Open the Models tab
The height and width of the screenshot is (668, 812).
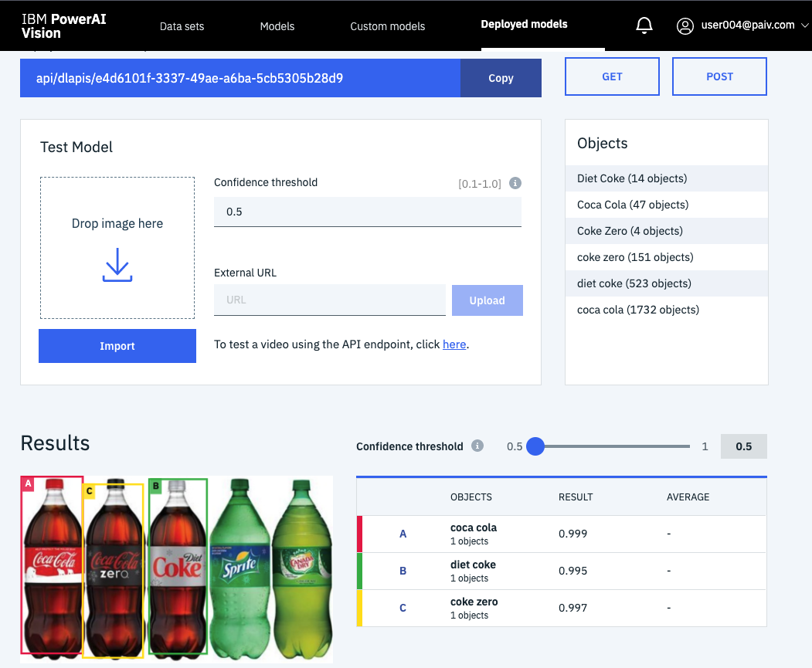[x=277, y=26]
